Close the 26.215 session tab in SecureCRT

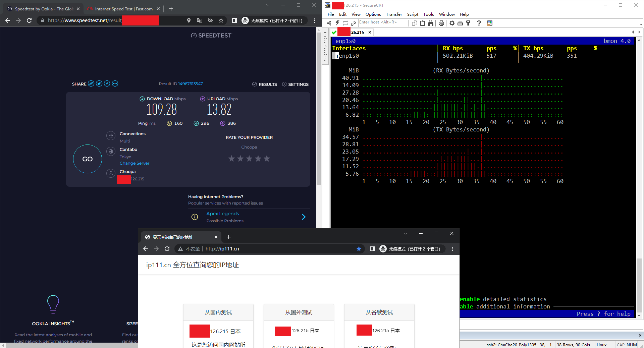click(x=370, y=33)
